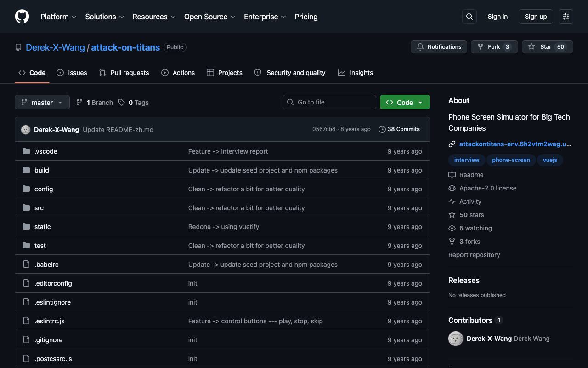Open the 'Update README-zh.md' commit message
Viewport: 588px width, 368px height.
pyautogui.click(x=118, y=130)
